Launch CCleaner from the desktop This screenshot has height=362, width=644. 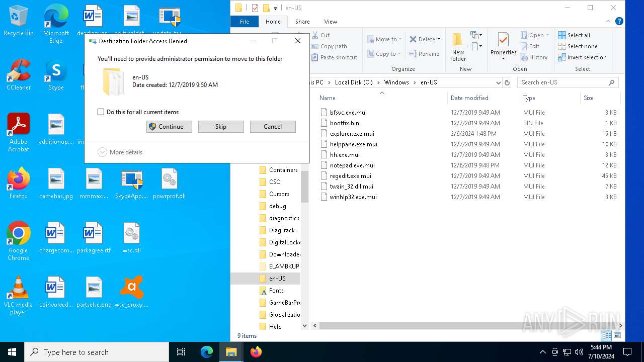point(19,75)
